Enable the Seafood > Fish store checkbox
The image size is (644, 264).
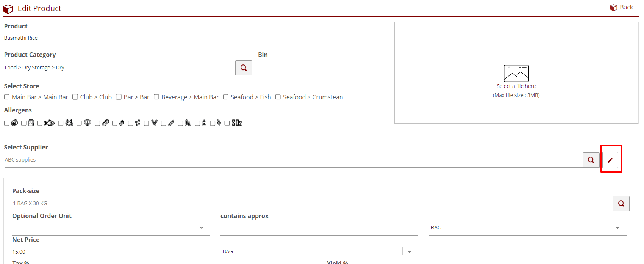[x=226, y=97]
